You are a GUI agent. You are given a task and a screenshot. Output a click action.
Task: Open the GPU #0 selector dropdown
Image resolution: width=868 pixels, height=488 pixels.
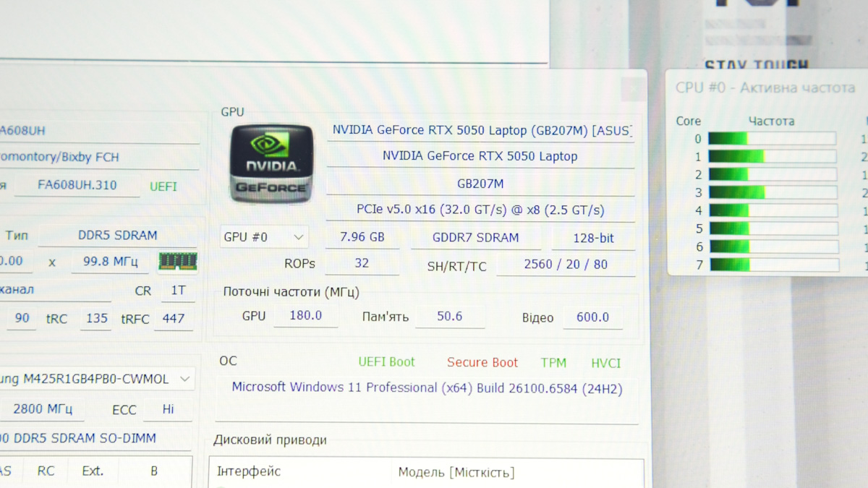pos(264,237)
